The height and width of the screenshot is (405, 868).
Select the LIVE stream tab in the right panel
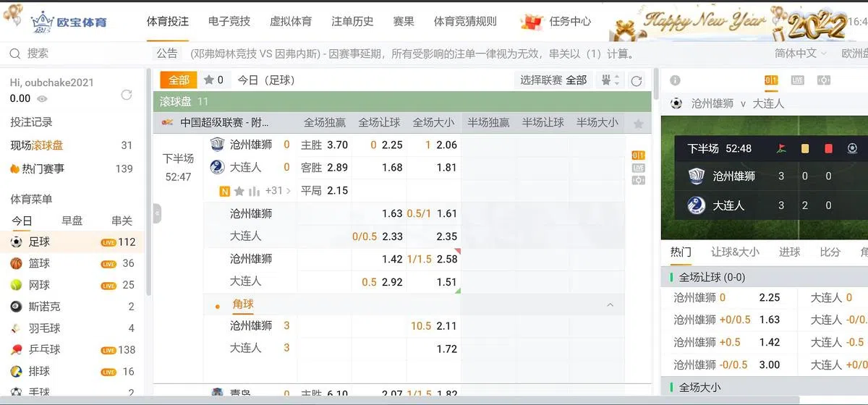pos(797,80)
